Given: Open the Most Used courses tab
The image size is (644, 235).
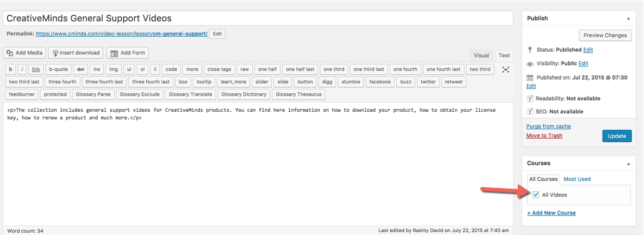Looking at the screenshot, I should point(577,179).
